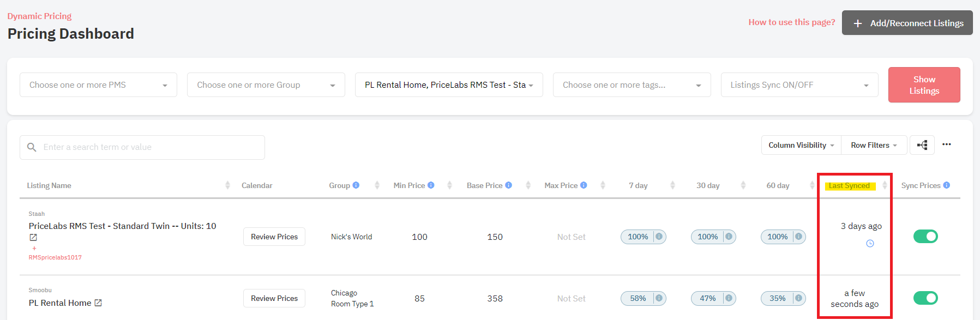The image size is (980, 320).
Task: Sort by 7 day column arrows
Action: click(x=672, y=185)
